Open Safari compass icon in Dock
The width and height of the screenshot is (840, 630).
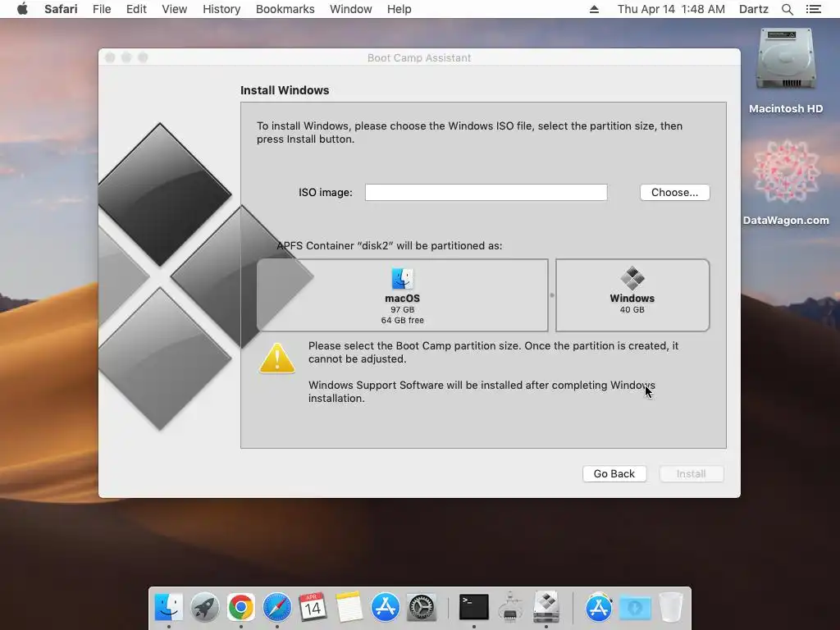pyautogui.click(x=277, y=608)
